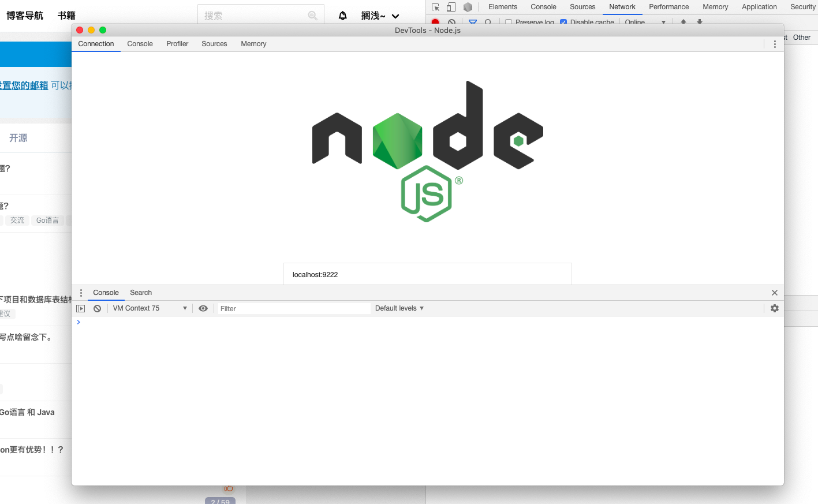The height and width of the screenshot is (504, 818).
Task: Close the console drawer
Action: [775, 293]
